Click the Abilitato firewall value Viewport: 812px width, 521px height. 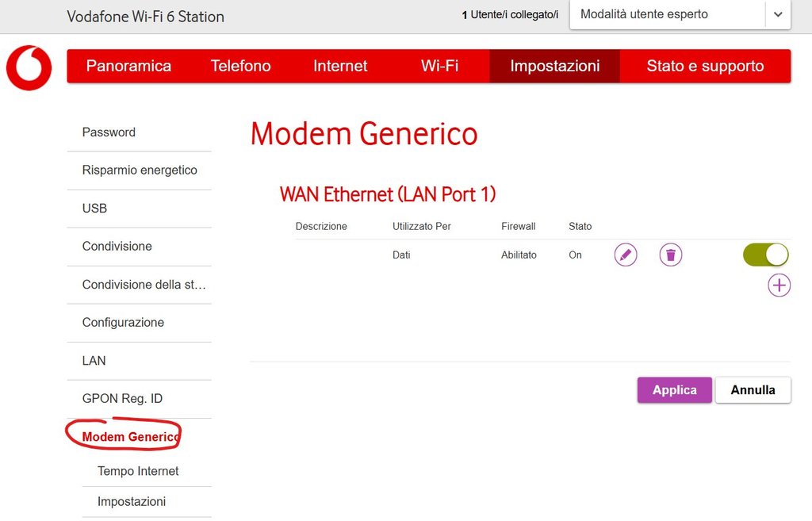[x=519, y=255]
